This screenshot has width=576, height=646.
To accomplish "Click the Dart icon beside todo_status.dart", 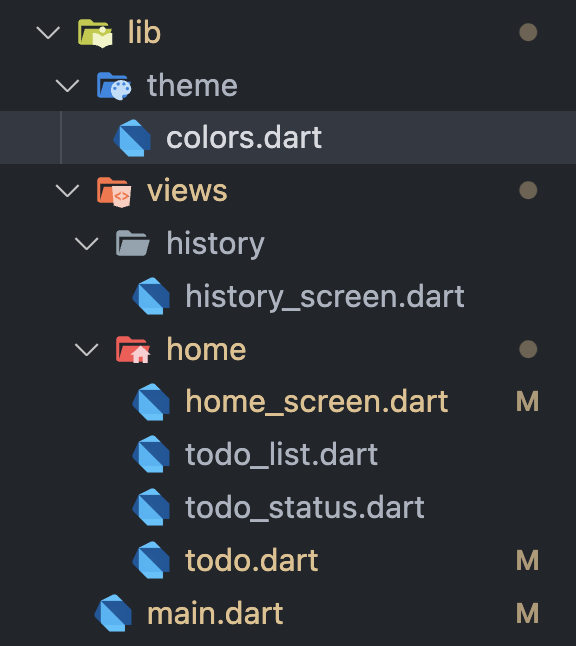I will (x=151, y=507).
